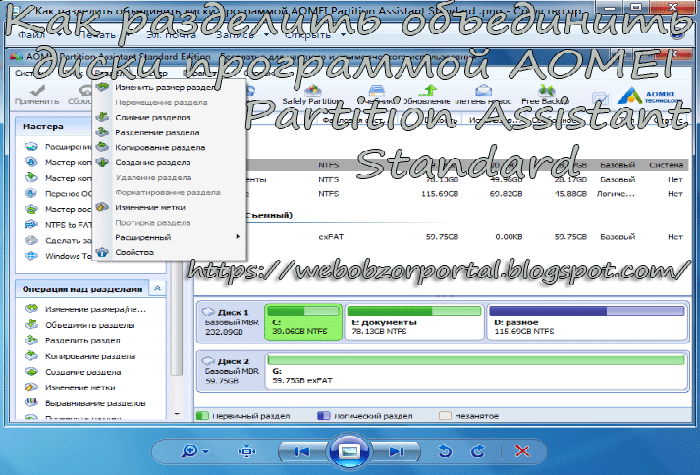Click the Сделать за... wizard icon
The height and width of the screenshot is (475, 700).
click(31, 240)
